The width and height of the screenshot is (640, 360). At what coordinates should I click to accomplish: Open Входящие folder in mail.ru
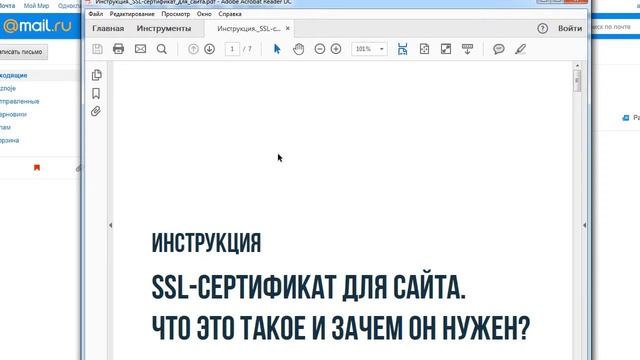point(13,76)
